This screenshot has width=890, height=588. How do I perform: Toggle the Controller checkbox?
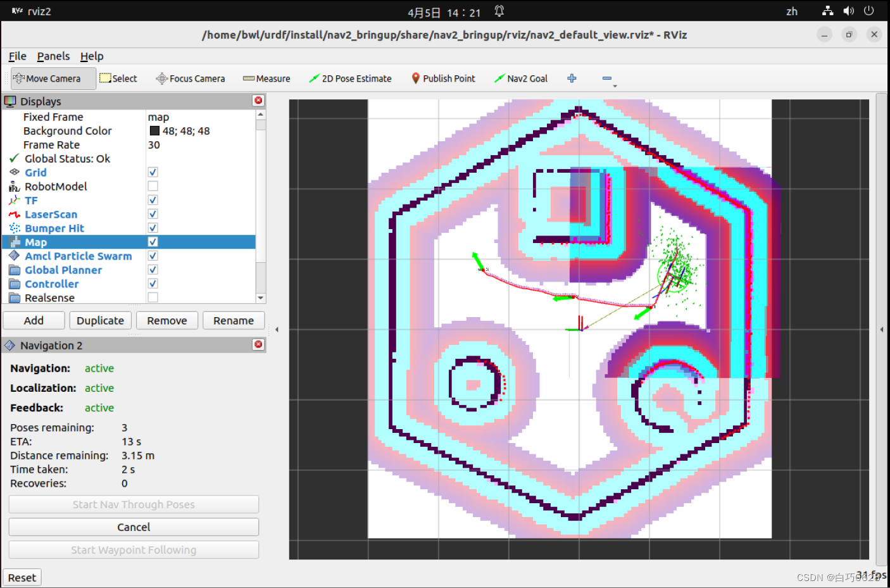pyautogui.click(x=153, y=284)
